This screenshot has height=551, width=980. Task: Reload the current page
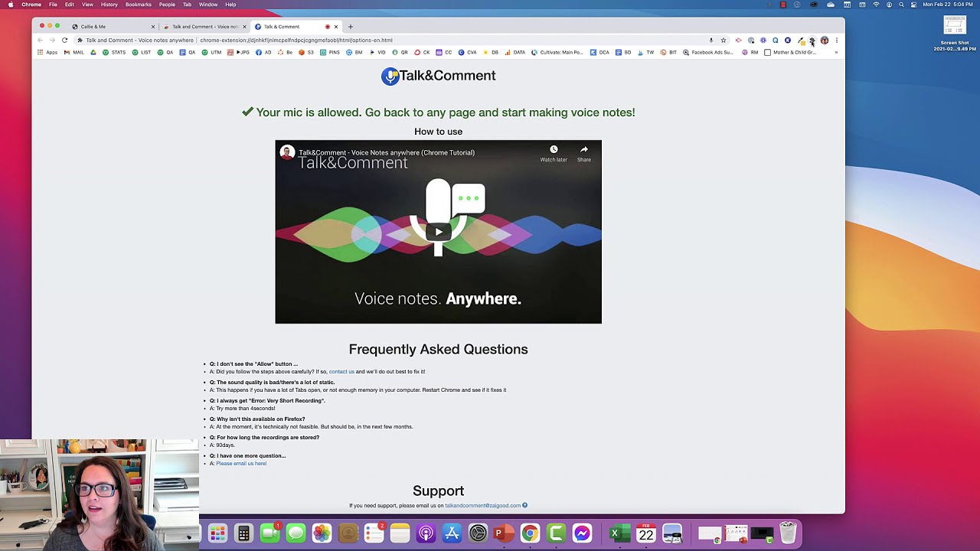(64, 41)
